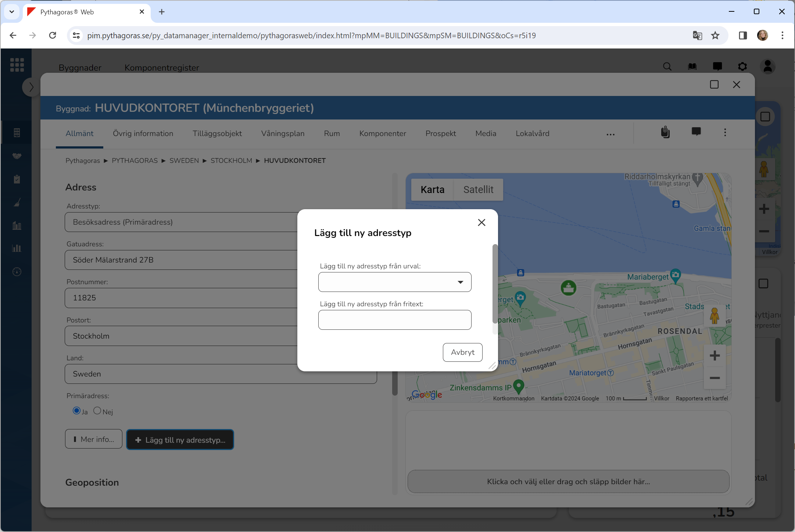Click the Avbryt button in dialog
The image size is (795, 532).
(x=462, y=352)
